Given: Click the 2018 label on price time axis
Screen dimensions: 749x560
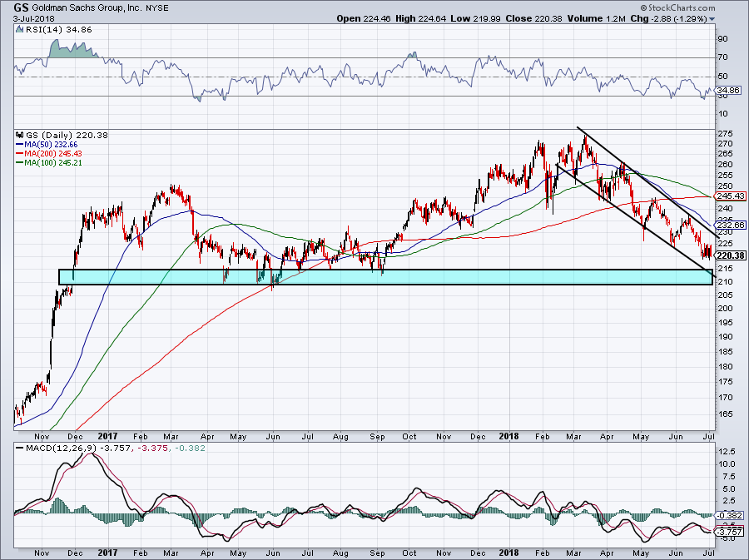Looking at the screenshot, I should click(508, 436).
